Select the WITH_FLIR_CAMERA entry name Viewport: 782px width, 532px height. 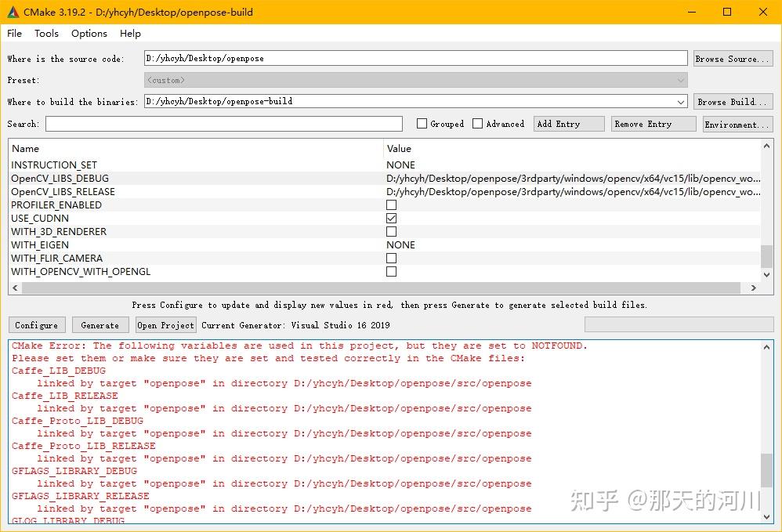[x=57, y=259]
